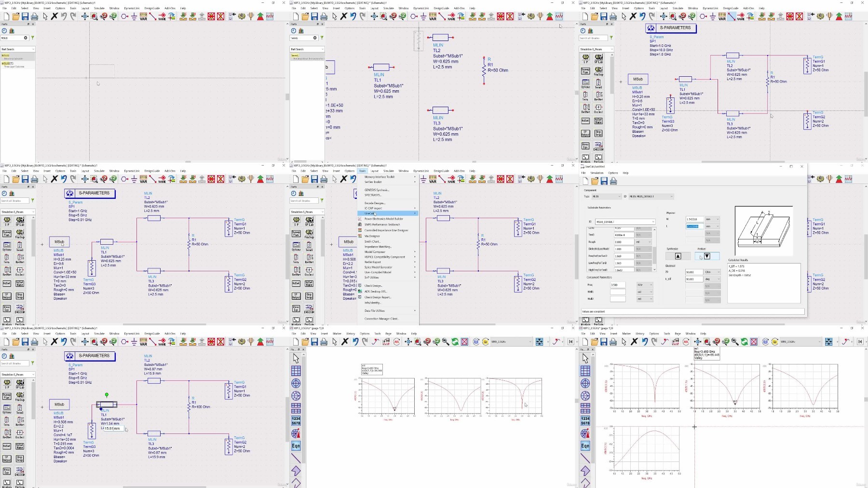The image size is (868, 488).
Task: Click Print icon in LineCalc toolbar
Action: (613, 181)
